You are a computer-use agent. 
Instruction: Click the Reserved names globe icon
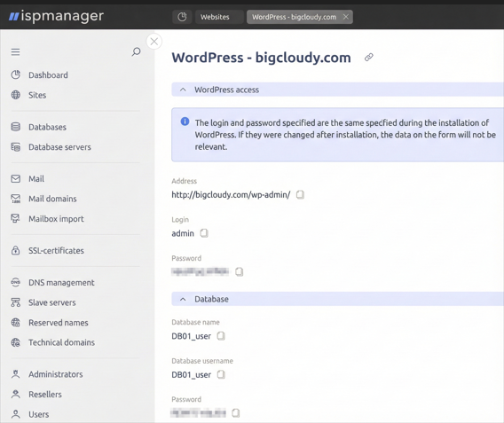[15, 322]
